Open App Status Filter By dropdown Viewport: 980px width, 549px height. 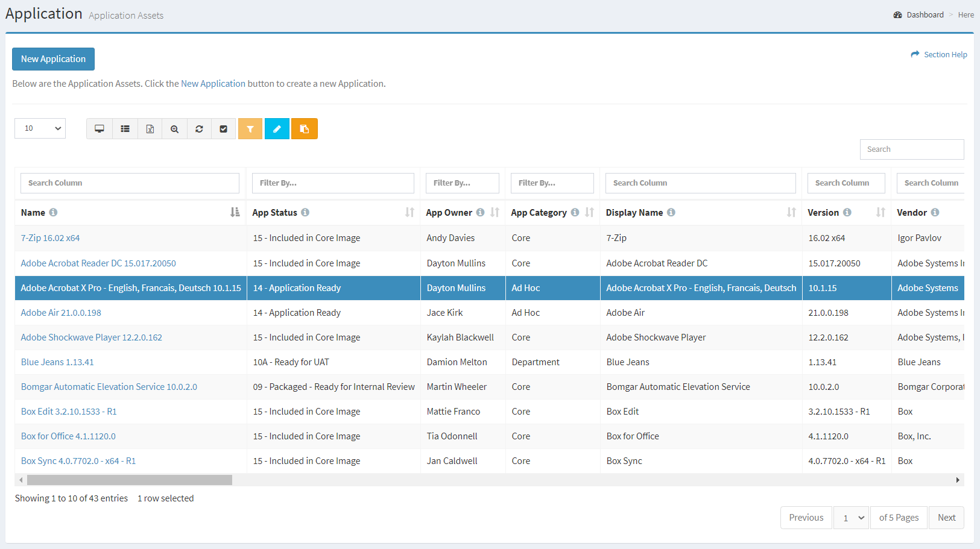click(333, 183)
